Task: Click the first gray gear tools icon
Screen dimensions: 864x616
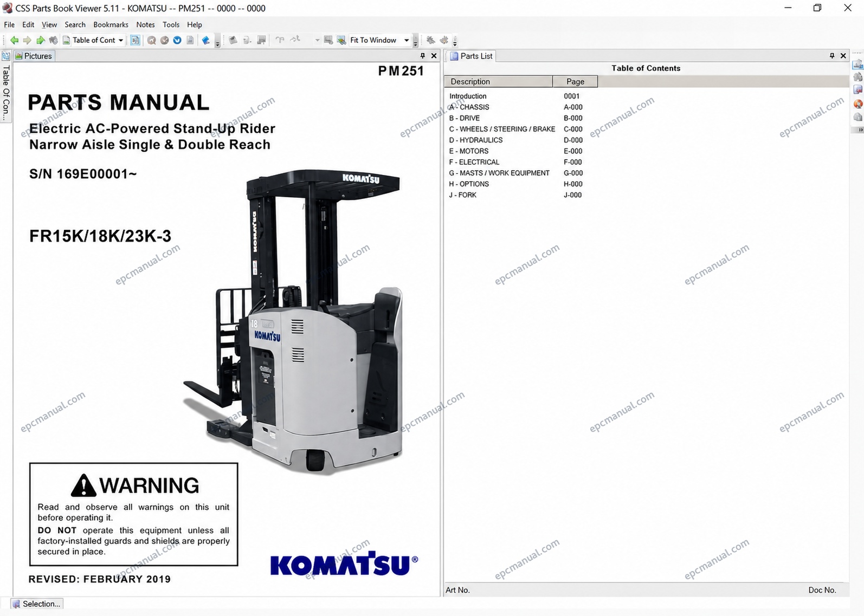Action: pyautogui.click(x=431, y=40)
